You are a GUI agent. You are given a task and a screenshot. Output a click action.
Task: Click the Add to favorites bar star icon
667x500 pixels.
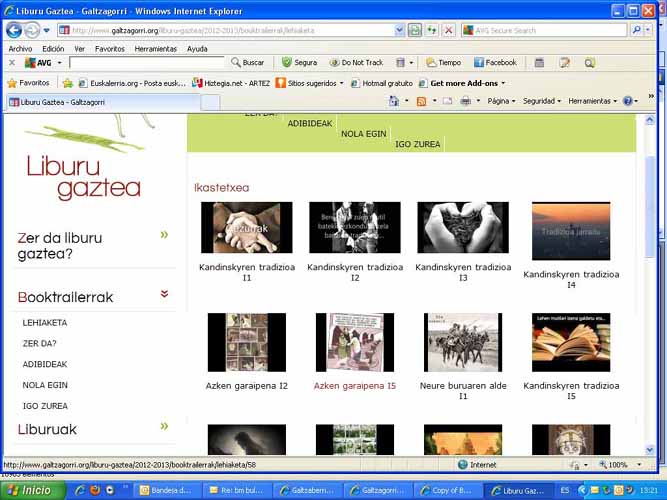click(x=68, y=83)
